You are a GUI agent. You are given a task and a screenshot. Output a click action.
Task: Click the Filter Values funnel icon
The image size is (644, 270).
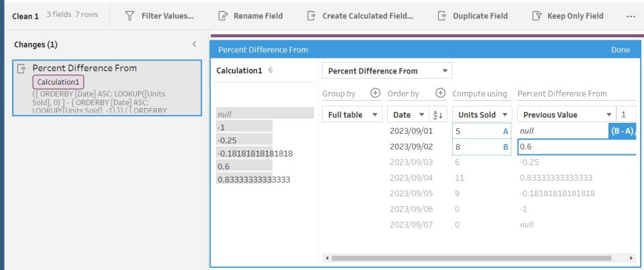[129, 16]
